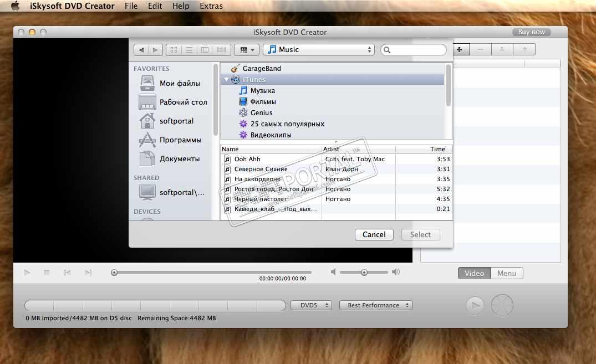Click the playback progress slider
Image resolution: width=596 pixels, height=364 pixels.
211,273
